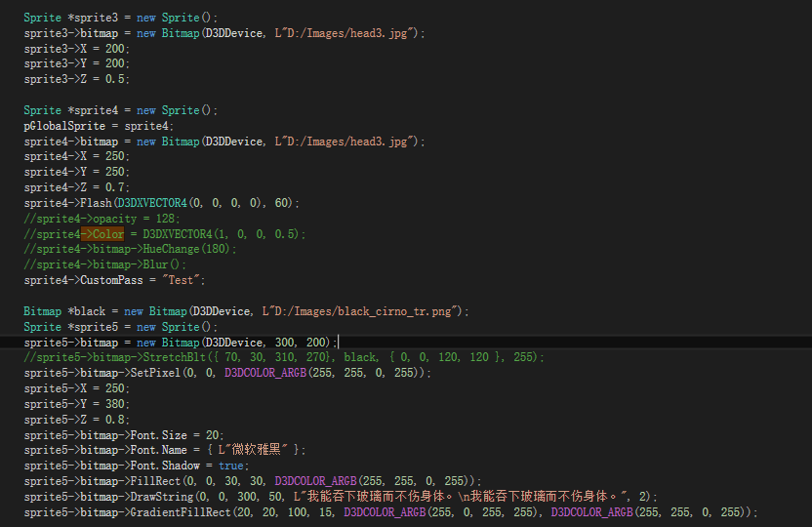812x527 pixels.
Task: Click the highlighted '->Color' text
Action: coord(102,234)
